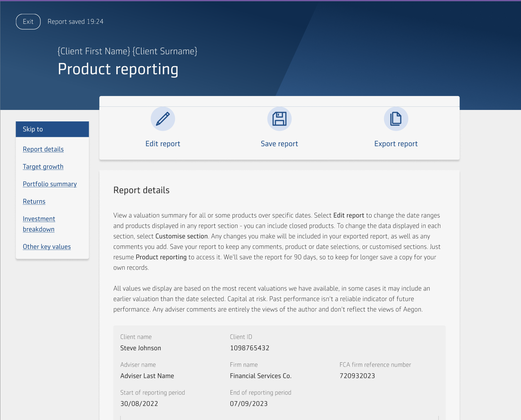Click the Edit report label text
The height and width of the screenshot is (420, 521).
[x=163, y=143]
